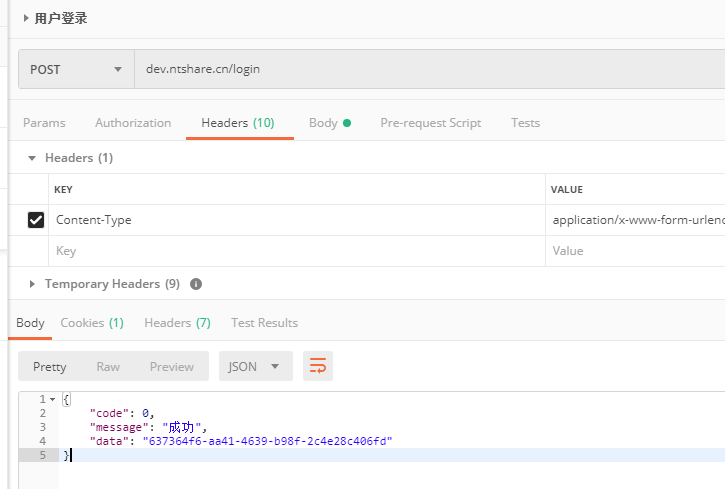Image resolution: width=725 pixels, height=489 pixels.
Task: Expand the Temporary Headers (9) section
Action: pos(32,284)
